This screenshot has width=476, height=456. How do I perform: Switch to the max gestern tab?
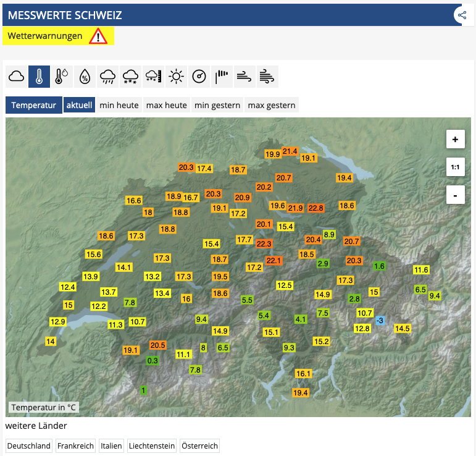coord(272,105)
